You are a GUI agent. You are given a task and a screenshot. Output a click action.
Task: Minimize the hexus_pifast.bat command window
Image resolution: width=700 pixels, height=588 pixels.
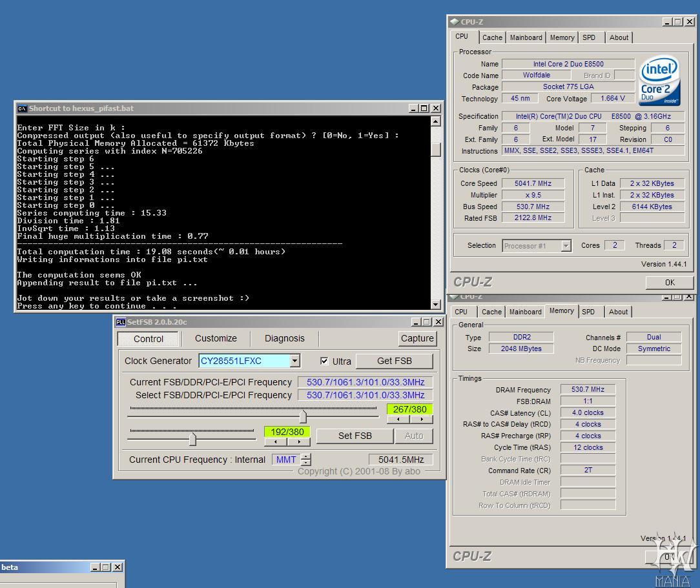pos(413,108)
